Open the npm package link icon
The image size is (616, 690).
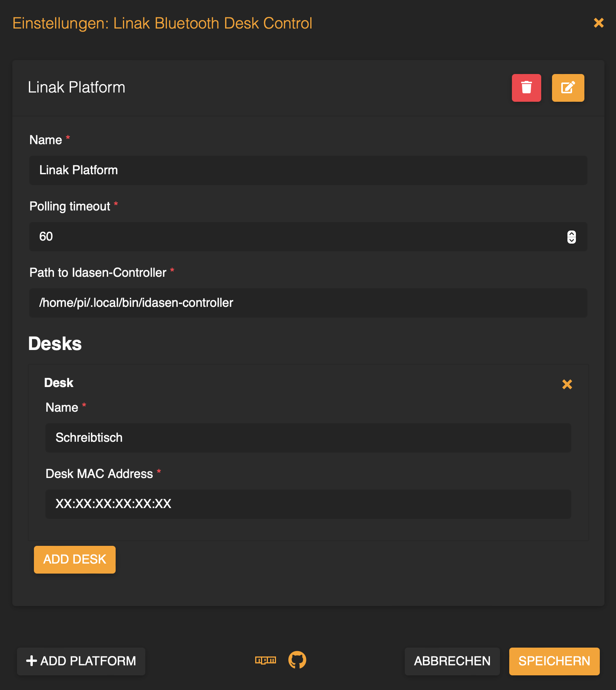click(x=266, y=660)
